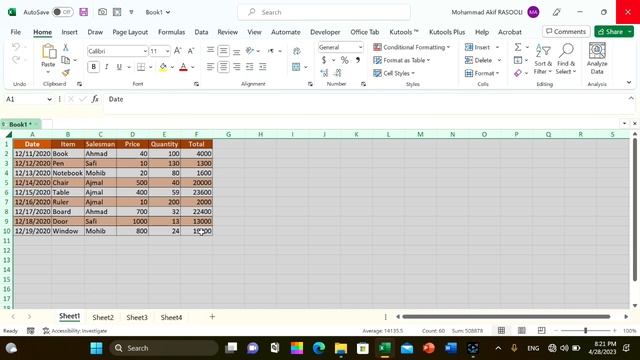Click the zoom slider handle
Screen dimensions: 640x360
click(586, 331)
